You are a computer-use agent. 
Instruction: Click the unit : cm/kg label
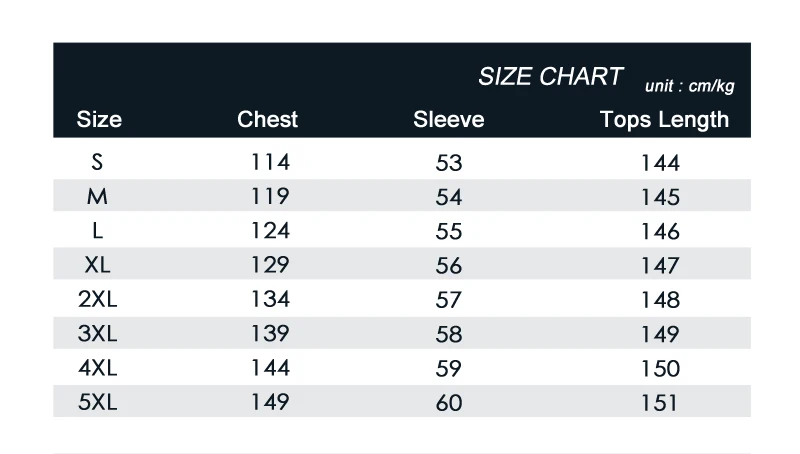[690, 86]
